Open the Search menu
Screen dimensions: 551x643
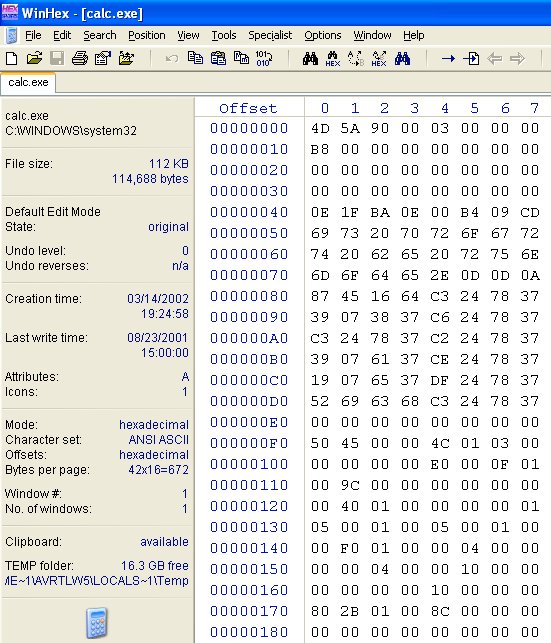100,36
